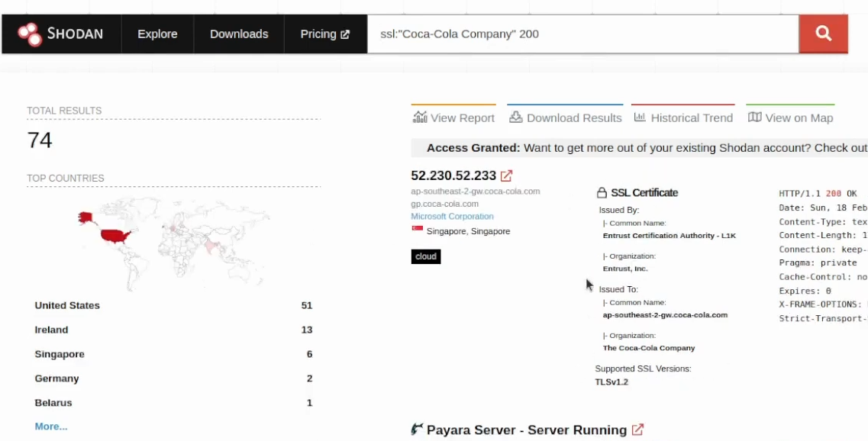This screenshot has width=868, height=441.
Task: Click the Singapore flag icon
Action: pos(417,227)
